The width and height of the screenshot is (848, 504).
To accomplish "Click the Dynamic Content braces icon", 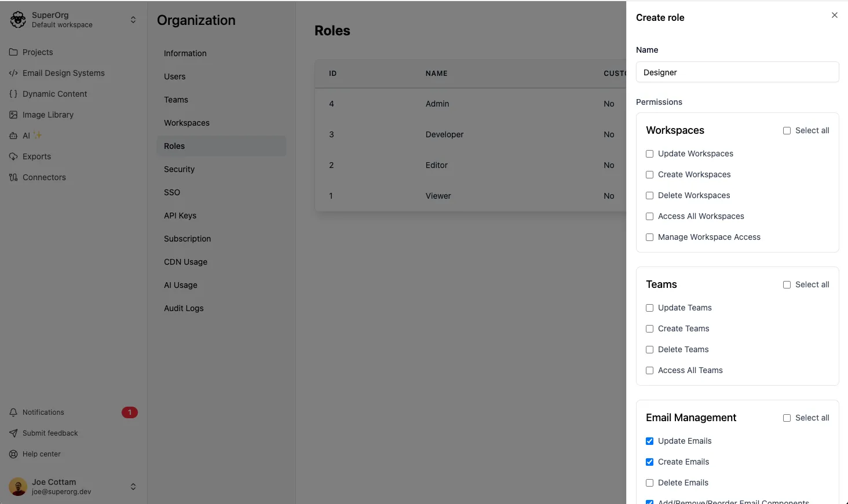I will point(13,94).
